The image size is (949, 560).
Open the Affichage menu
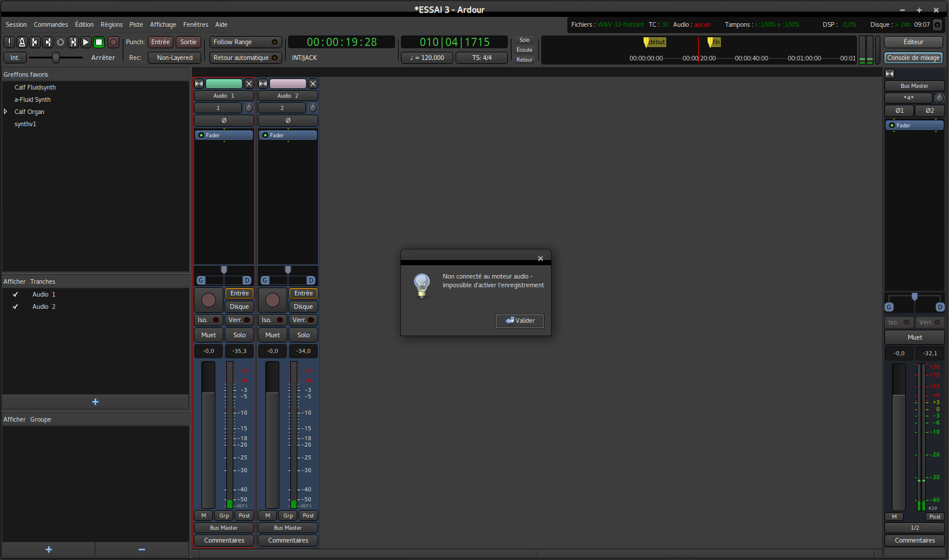point(163,25)
